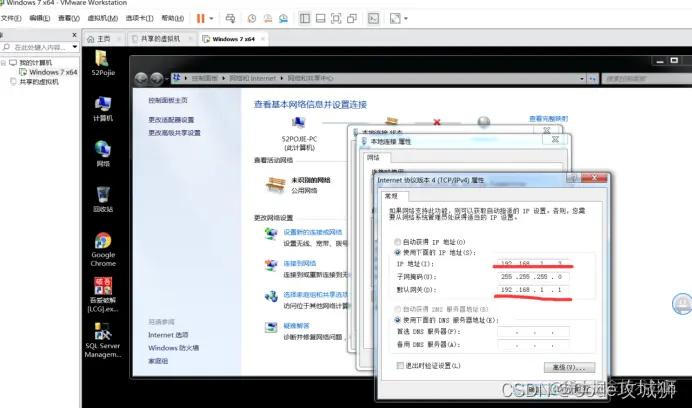Close the Windows 7 x64 tab
This screenshot has width=692, height=409.
tap(263, 39)
